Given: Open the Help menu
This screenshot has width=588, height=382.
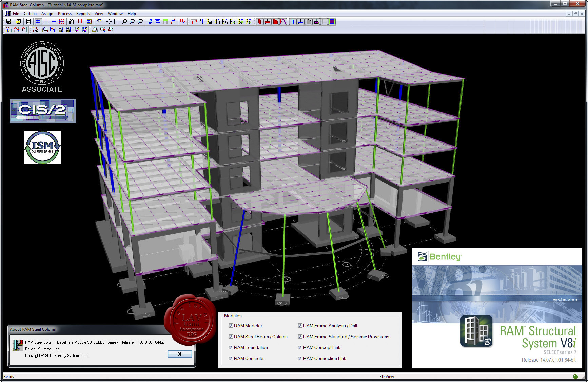Looking at the screenshot, I should [132, 14].
